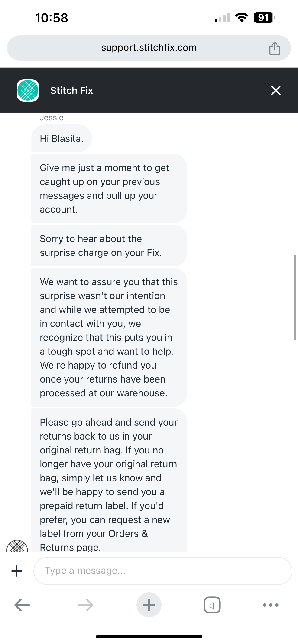Tap the chat scrollbar on right edge
This screenshot has width=298, height=644.
295,297
